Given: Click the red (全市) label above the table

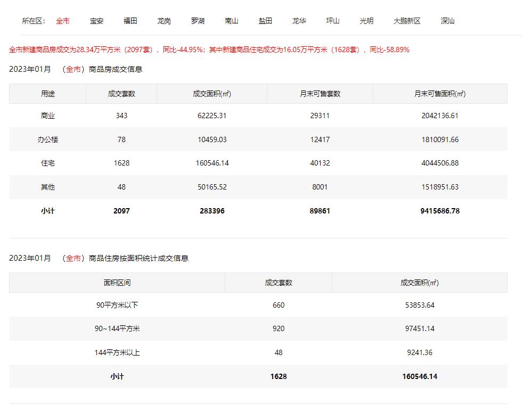Looking at the screenshot, I should click(73, 69).
